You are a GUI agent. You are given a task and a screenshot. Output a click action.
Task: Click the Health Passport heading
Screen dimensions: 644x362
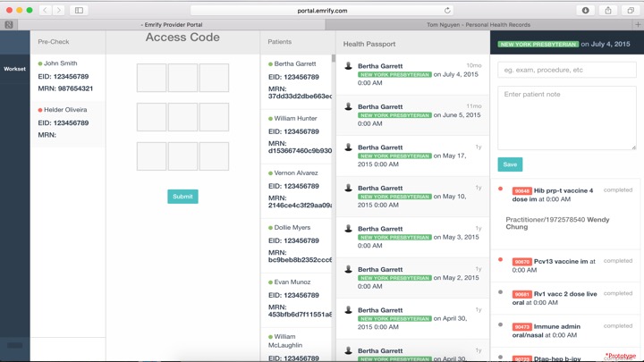[369, 44]
